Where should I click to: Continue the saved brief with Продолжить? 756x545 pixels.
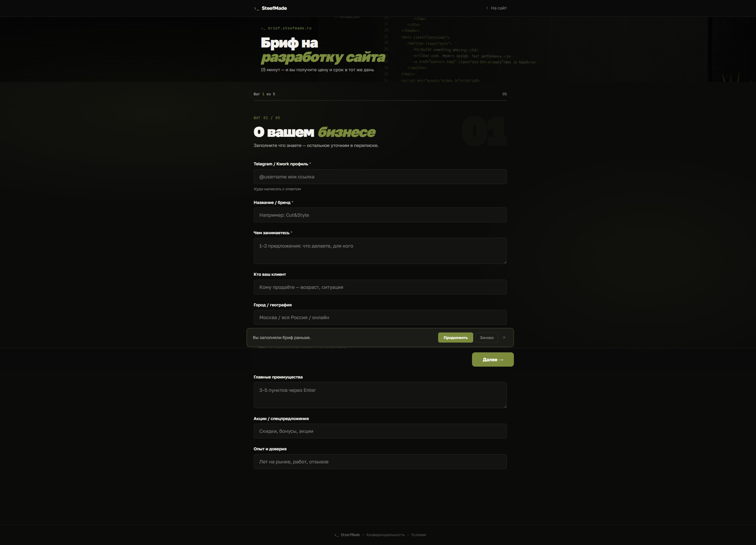(x=455, y=338)
